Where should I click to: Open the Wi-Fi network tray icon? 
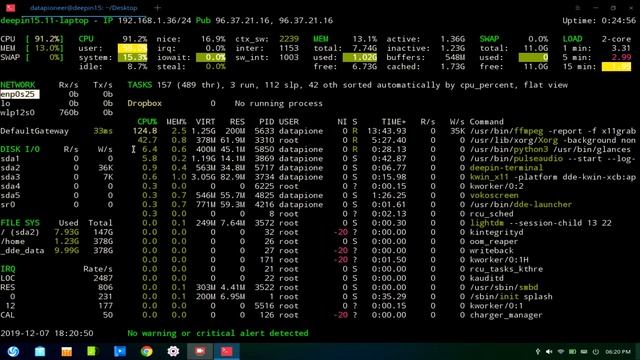point(561,351)
